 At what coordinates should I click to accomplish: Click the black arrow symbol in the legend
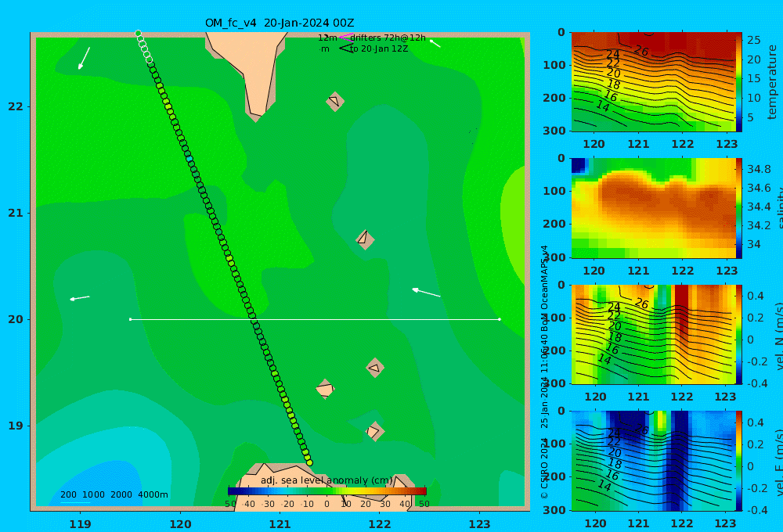click(x=346, y=49)
